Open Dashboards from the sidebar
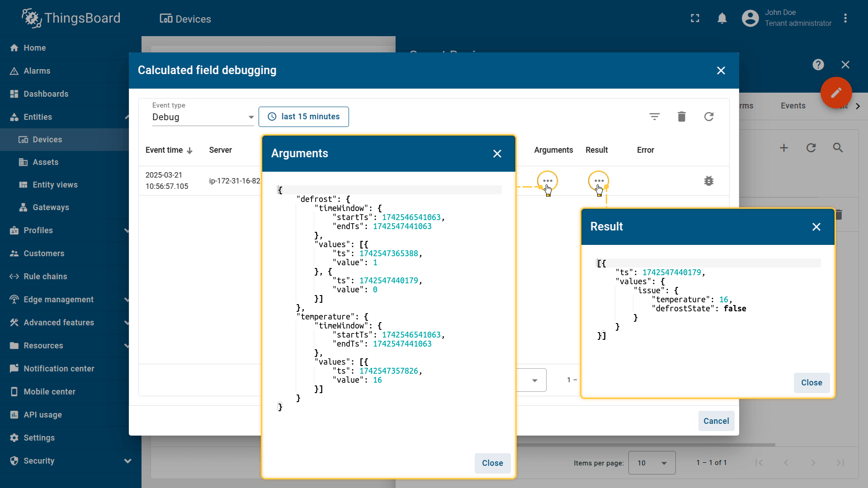Viewport: 868px width, 488px height. 46,94
